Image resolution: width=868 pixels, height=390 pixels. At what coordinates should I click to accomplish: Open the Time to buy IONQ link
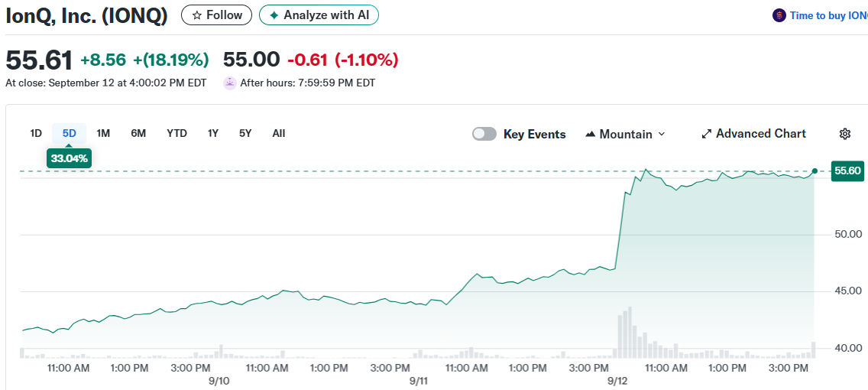coord(829,15)
